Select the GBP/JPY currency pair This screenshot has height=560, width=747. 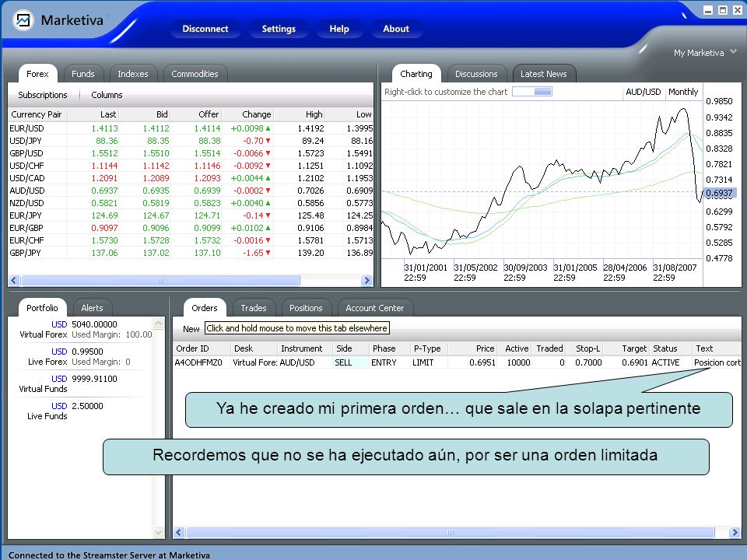point(25,252)
